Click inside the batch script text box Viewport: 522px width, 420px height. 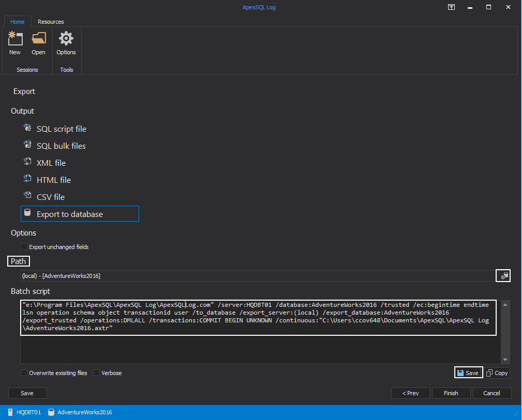point(258,346)
